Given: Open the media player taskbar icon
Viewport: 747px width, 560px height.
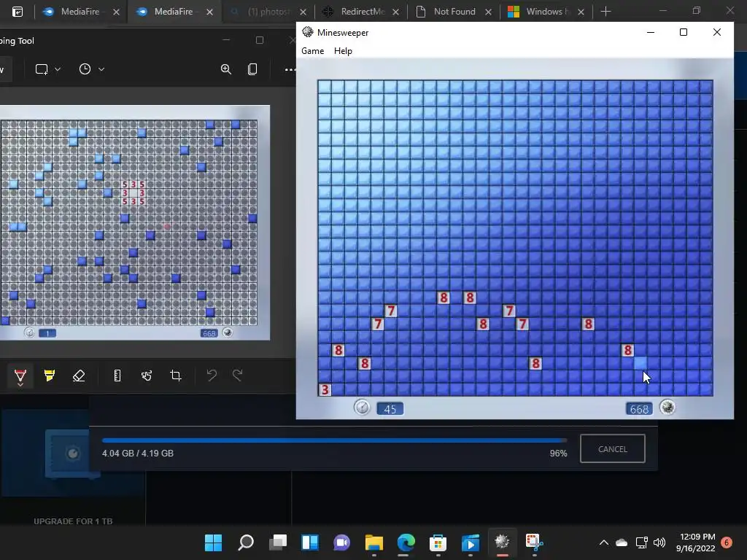Looking at the screenshot, I should point(471,542).
